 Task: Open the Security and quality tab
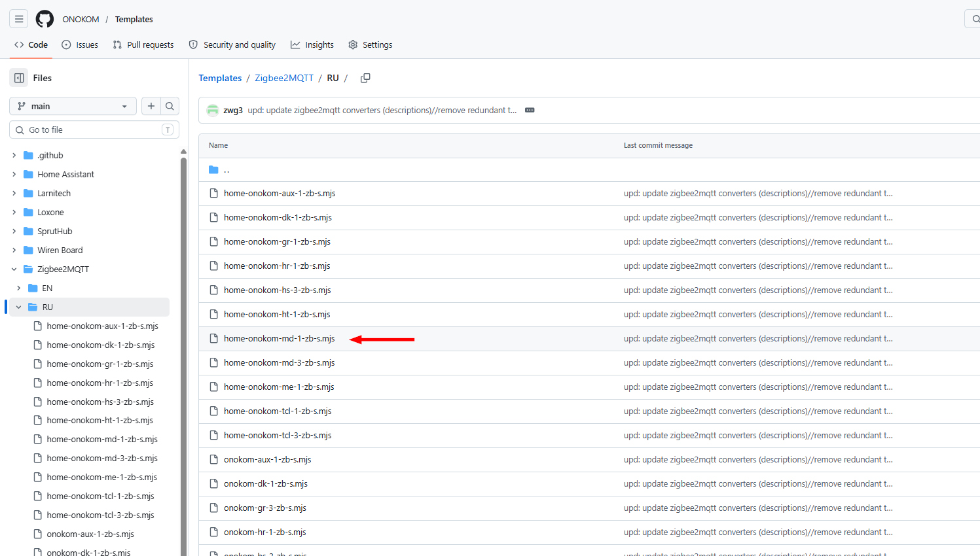point(232,45)
